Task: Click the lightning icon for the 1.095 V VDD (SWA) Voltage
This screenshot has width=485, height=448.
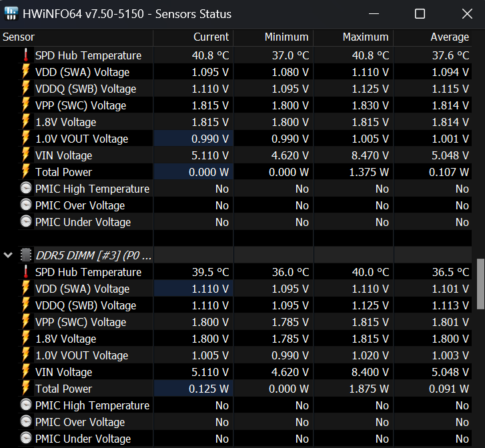Action: pyautogui.click(x=26, y=72)
